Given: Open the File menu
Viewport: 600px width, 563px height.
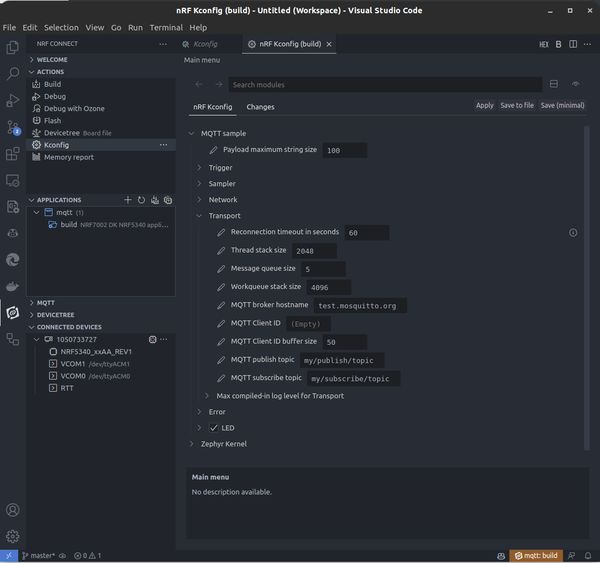Looking at the screenshot, I should [x=9, y=28].
